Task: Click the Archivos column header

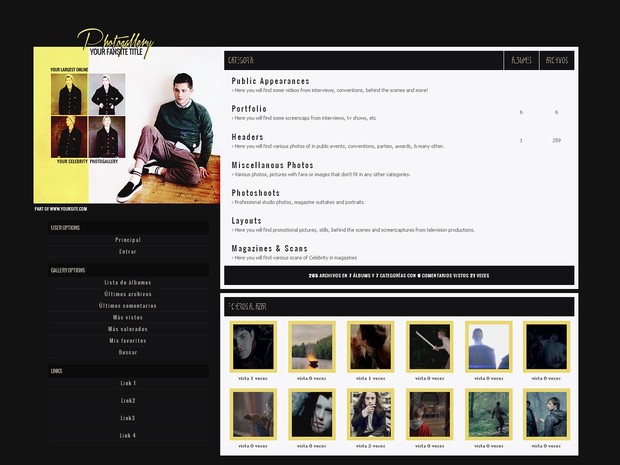Action: (x=557, y=60)
